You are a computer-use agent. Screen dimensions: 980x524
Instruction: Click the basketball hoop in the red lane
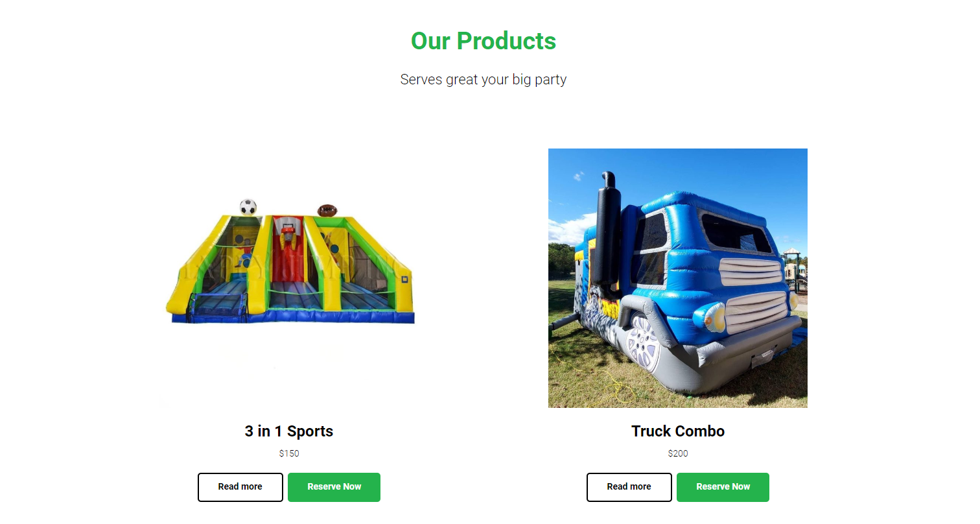tap(286, 228)
